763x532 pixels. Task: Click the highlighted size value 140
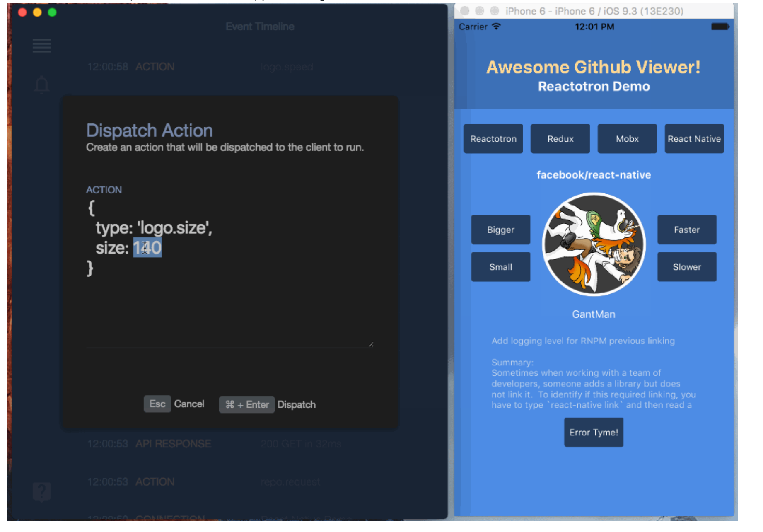[x=147, y=248]
